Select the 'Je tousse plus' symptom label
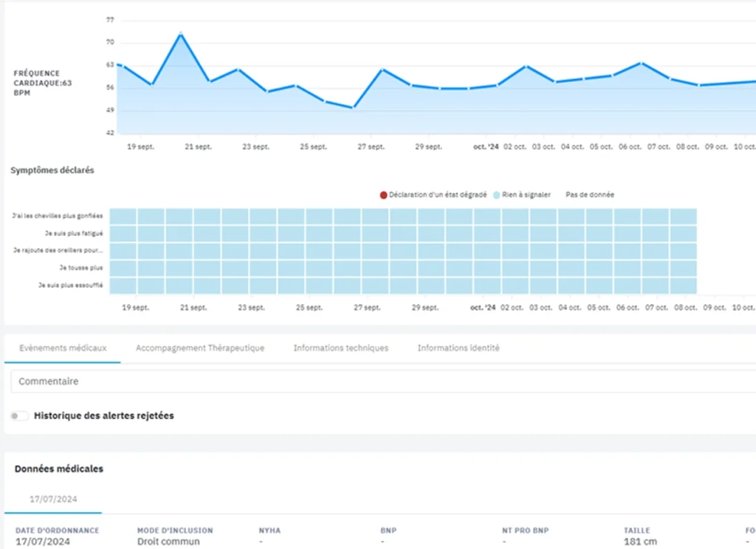Viewport: 756px width, 549px height. (x=81, y=267)
